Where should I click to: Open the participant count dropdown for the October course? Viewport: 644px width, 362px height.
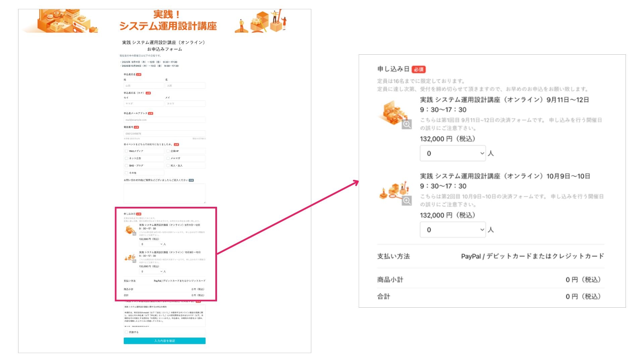(x=452, y=230)
